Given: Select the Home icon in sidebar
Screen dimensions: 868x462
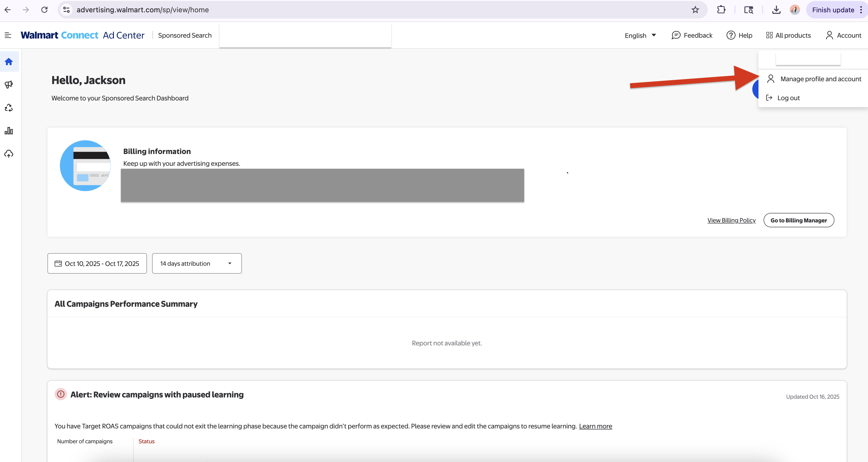Looking at the screenshot, I should (x=9, y=61).
